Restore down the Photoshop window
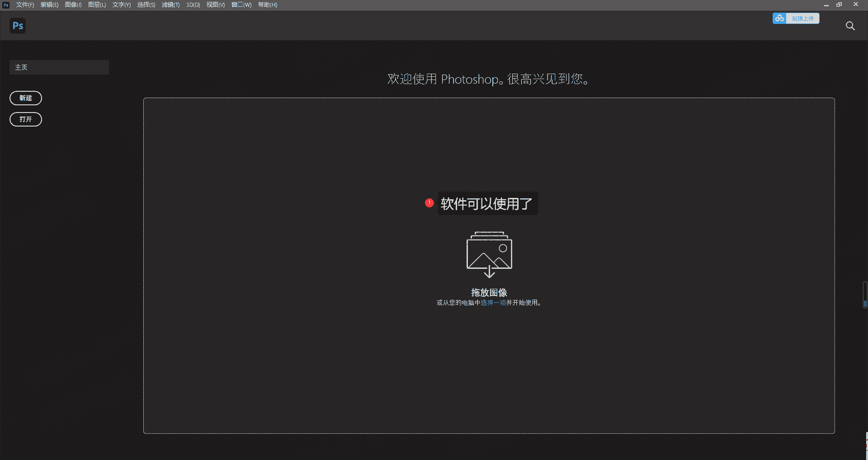Image resolution: width=868 pixels, height=460 pixels. (x=840, y=5)
